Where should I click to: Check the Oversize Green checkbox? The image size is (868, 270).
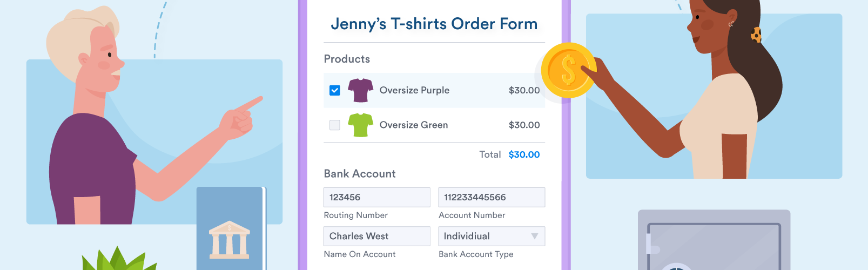point(335,125)
